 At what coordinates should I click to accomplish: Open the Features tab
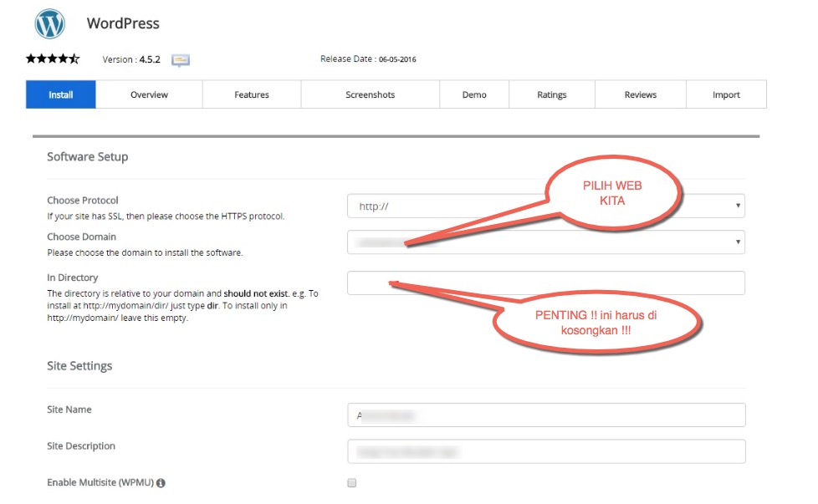coord(252,94)
